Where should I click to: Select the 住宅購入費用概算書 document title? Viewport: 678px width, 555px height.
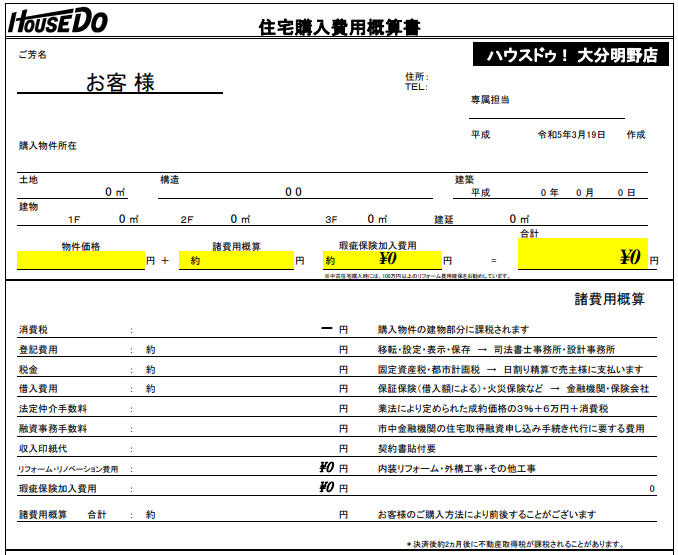pos(338,27)
